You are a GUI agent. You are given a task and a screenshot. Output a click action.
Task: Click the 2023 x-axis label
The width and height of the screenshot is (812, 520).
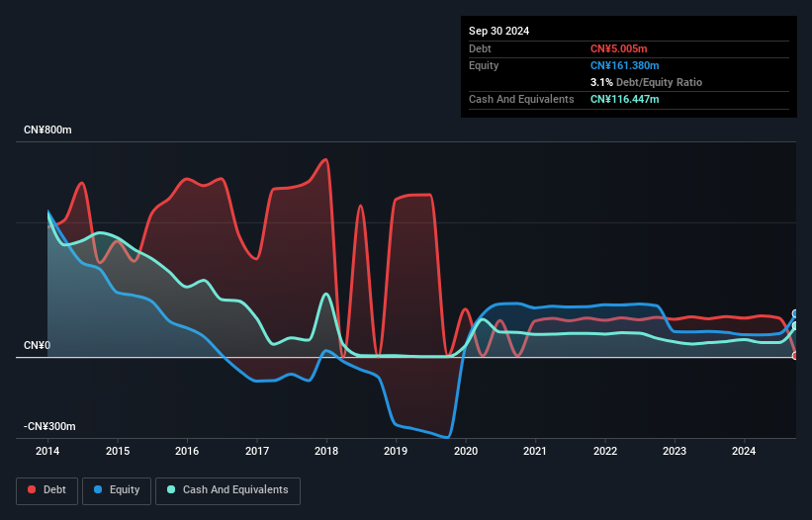675,451
